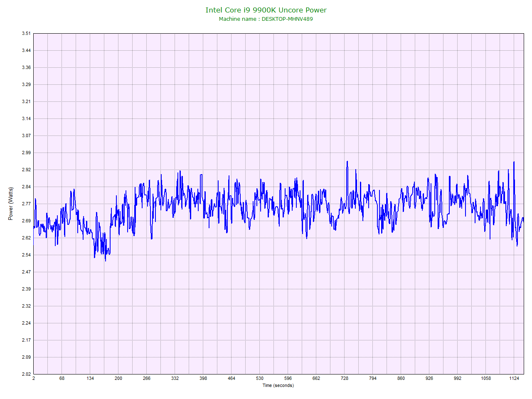Image resolution: width=532 pixels, height=399 pixels.
Task: Click the time axis label 794
Action: (373, 379)
